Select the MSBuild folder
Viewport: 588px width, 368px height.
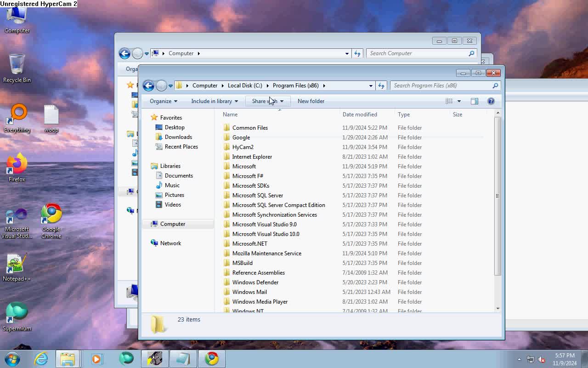242,263
